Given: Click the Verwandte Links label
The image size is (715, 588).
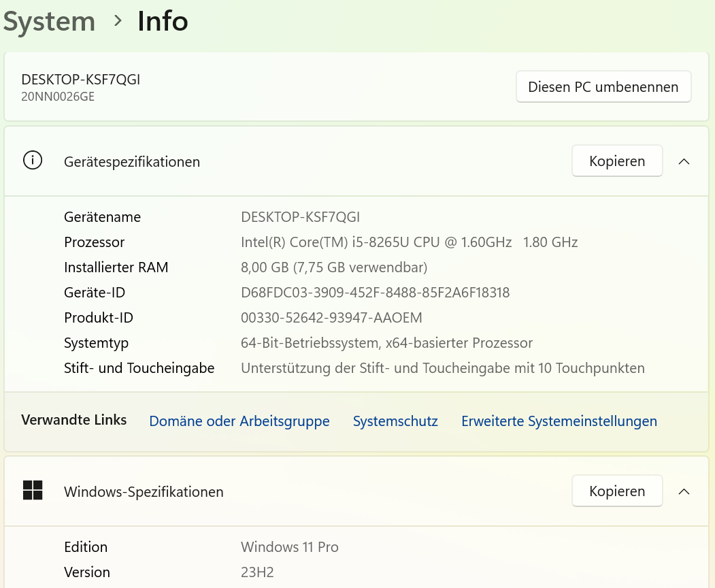Looking at the screenshot, I should pyautogui.click(x=74, y=420).
